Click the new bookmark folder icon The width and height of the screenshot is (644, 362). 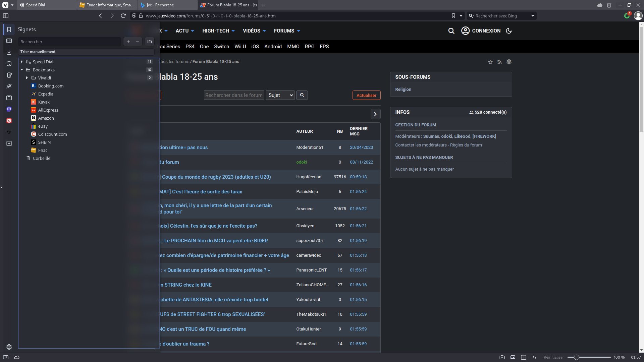coord(150,42)
